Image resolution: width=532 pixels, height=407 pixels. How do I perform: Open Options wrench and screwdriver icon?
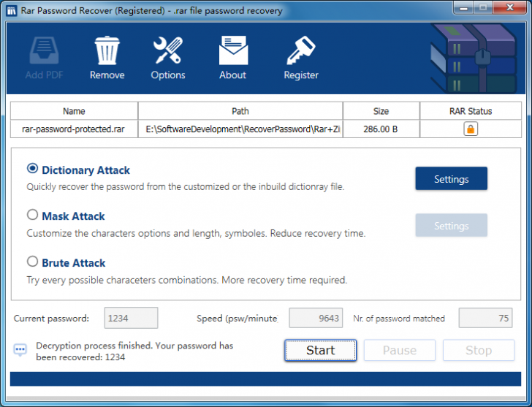(168, 50)
